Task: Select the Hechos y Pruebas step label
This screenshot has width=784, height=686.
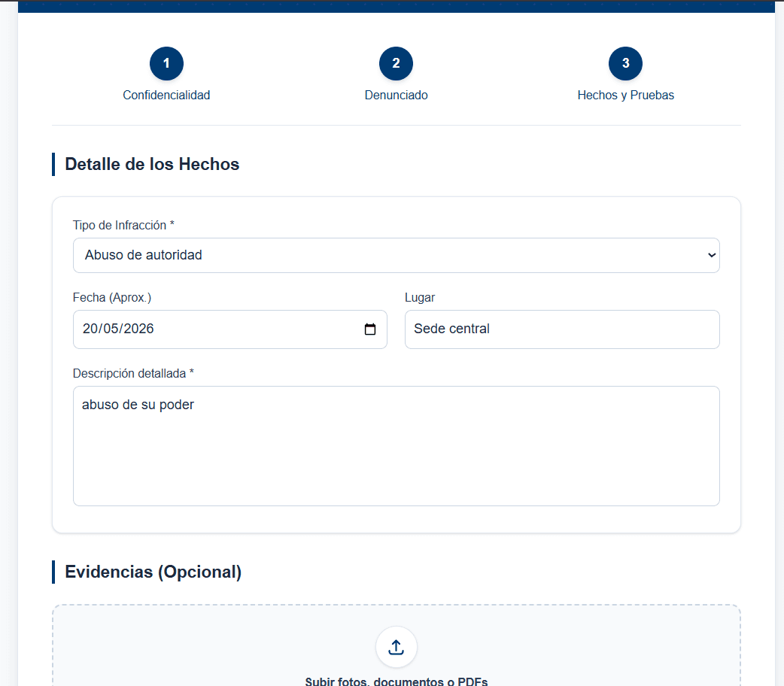Action: [625, 95]
